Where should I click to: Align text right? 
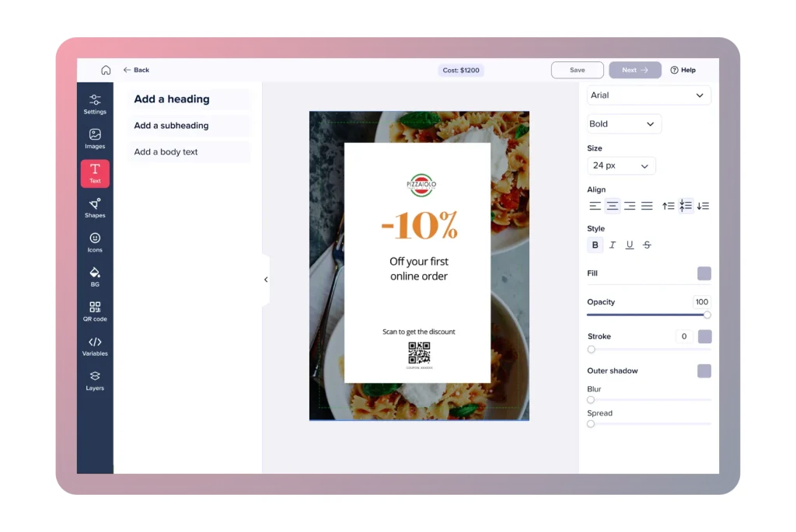pyautogui.click(x=630, y=206)
